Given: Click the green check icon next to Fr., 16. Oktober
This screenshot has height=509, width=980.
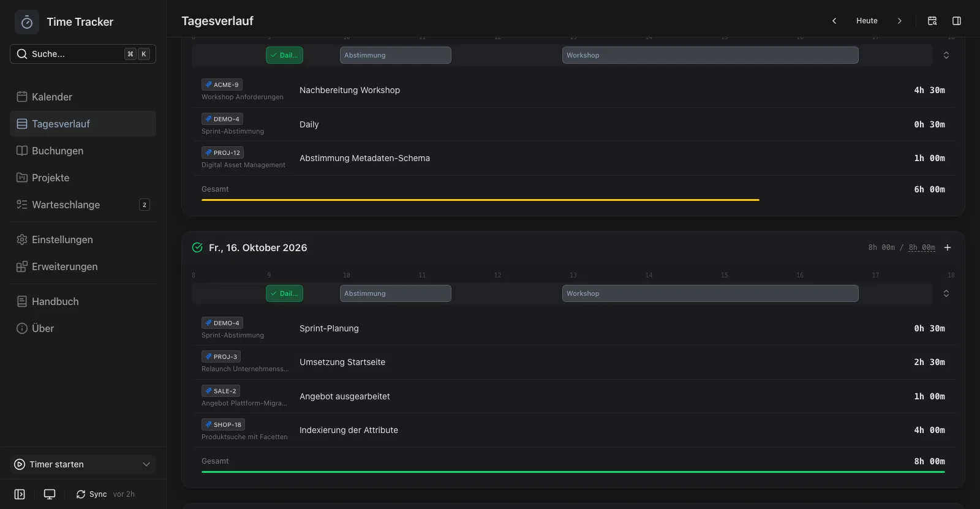Looking at the screenshot, I should [197, 247].
